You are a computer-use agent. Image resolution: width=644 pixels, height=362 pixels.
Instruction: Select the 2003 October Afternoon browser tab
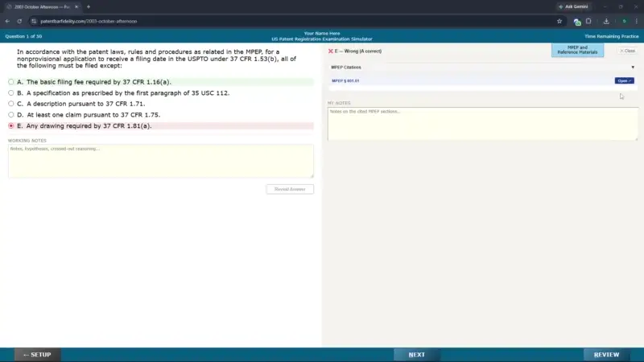coord(43,6)
